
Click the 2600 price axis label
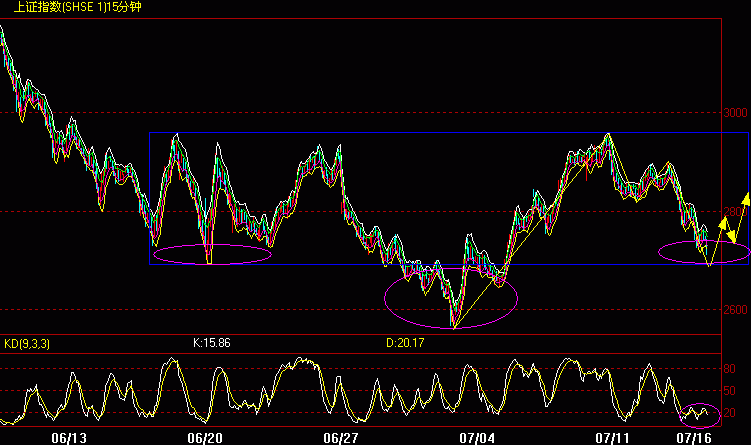pos(735,310)
